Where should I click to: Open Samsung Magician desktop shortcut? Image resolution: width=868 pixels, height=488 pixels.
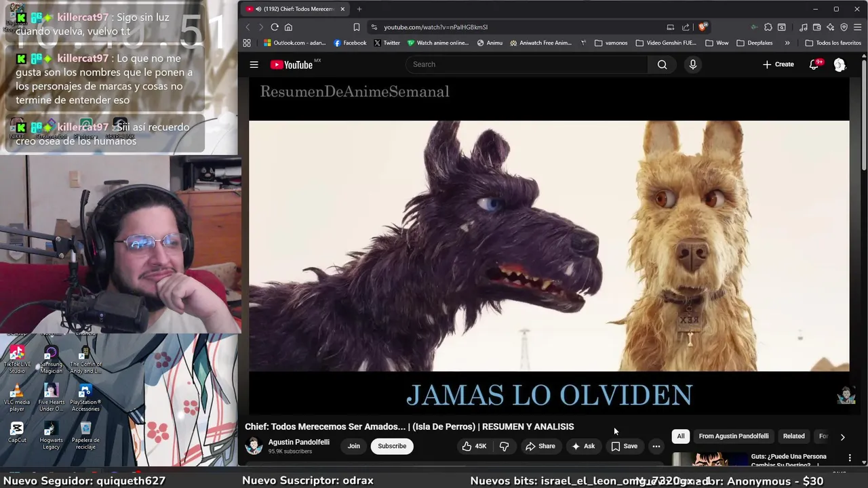[x=51, y=359]
